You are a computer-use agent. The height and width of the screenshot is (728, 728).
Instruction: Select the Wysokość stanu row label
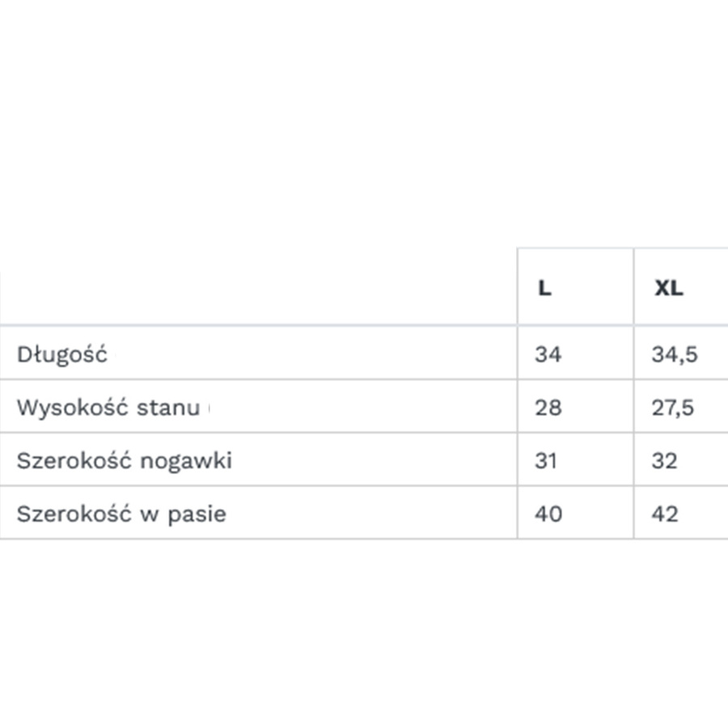coord(108,407)
